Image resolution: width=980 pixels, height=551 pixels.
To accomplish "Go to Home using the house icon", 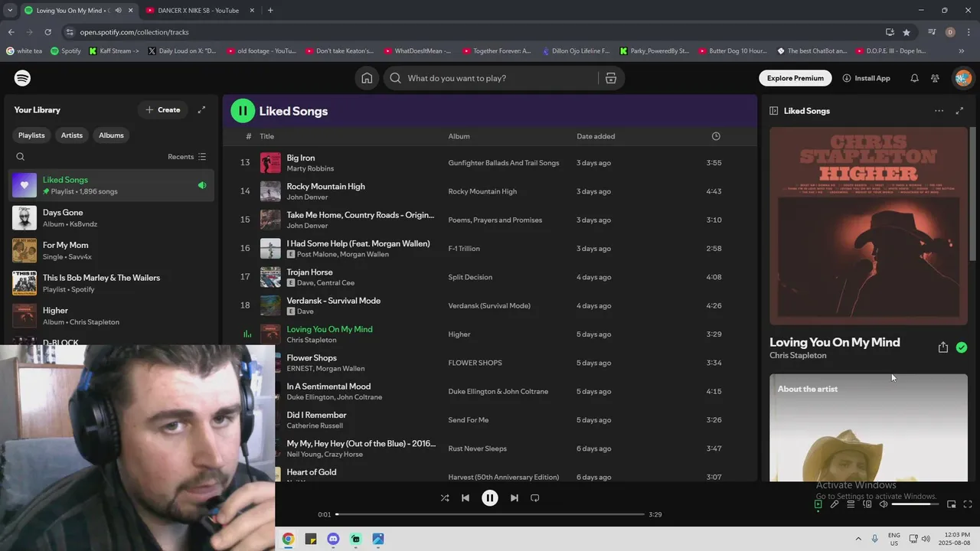I will [367, 78].
